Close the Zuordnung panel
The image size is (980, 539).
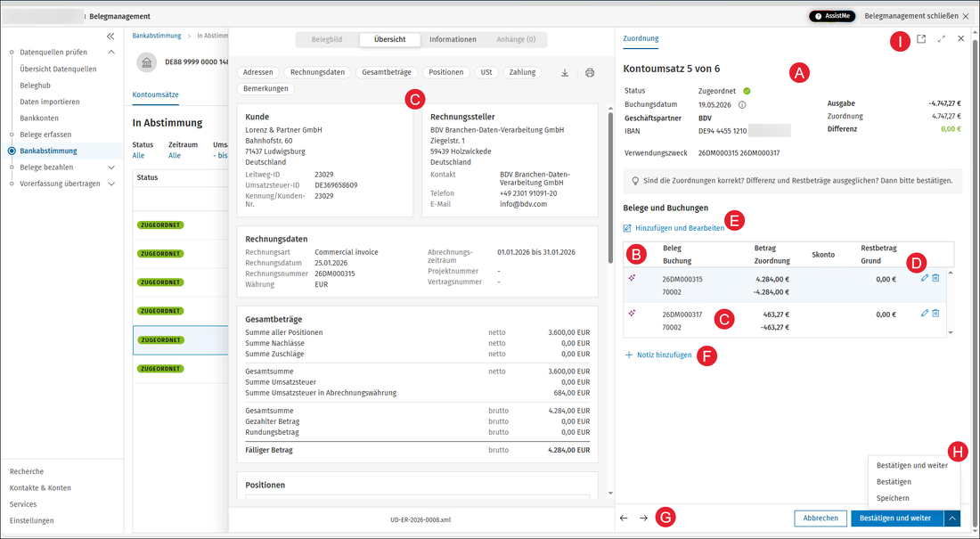coord(961,39)
